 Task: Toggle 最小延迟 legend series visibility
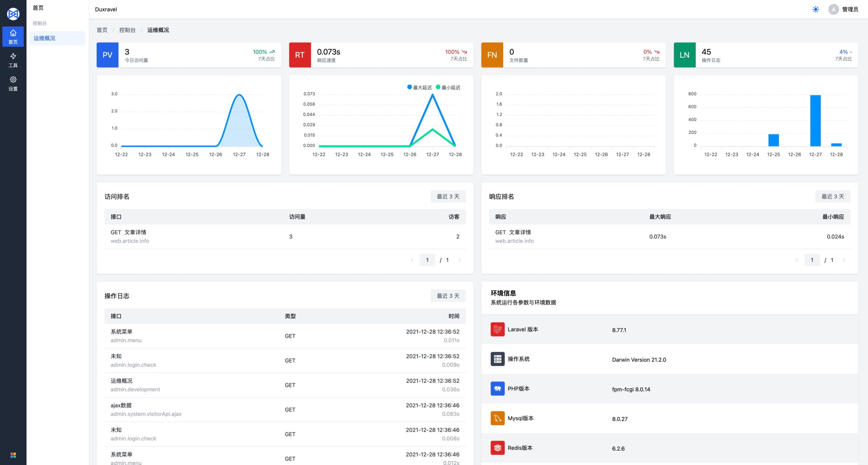(x=448, y=87)
